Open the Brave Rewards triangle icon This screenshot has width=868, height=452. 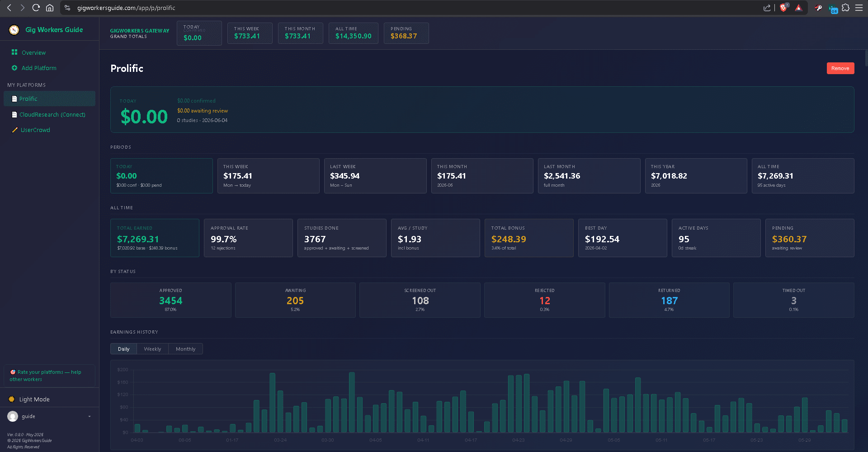point(799,8)
